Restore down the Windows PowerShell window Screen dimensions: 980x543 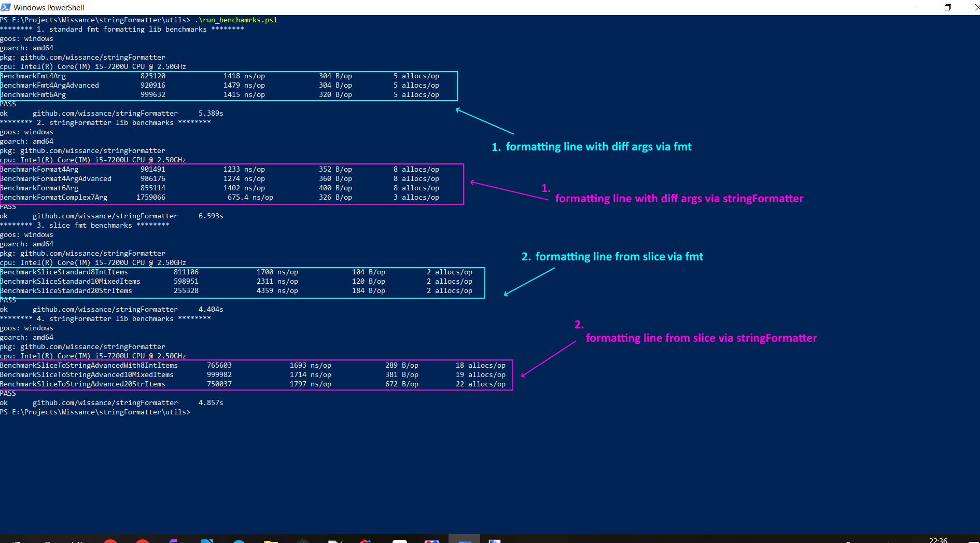947,7
